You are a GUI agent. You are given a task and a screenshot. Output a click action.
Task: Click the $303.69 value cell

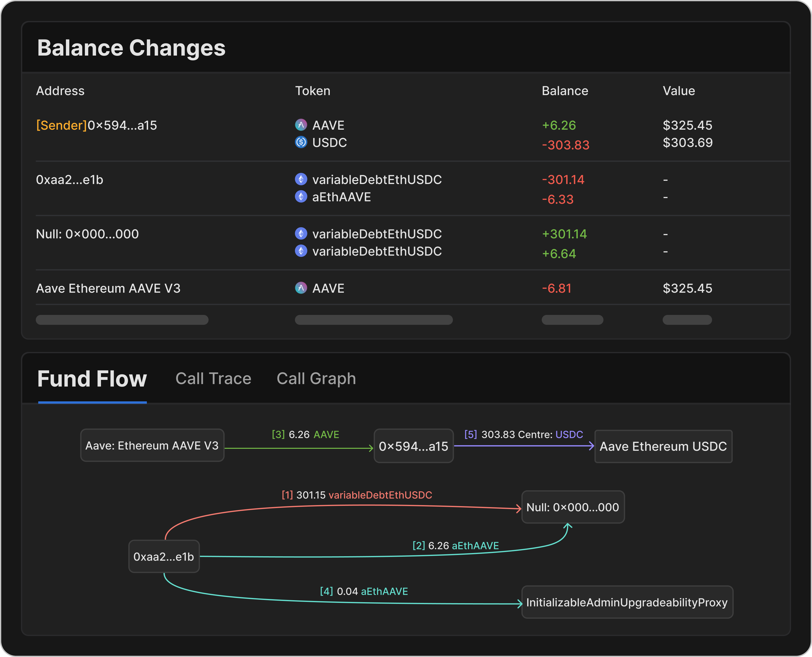(688, 143)
